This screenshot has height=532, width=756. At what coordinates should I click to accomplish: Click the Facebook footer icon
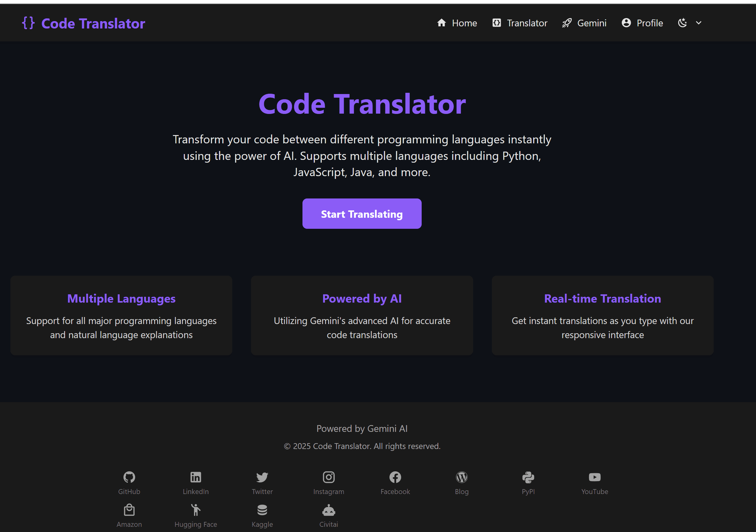pos(395,477)
